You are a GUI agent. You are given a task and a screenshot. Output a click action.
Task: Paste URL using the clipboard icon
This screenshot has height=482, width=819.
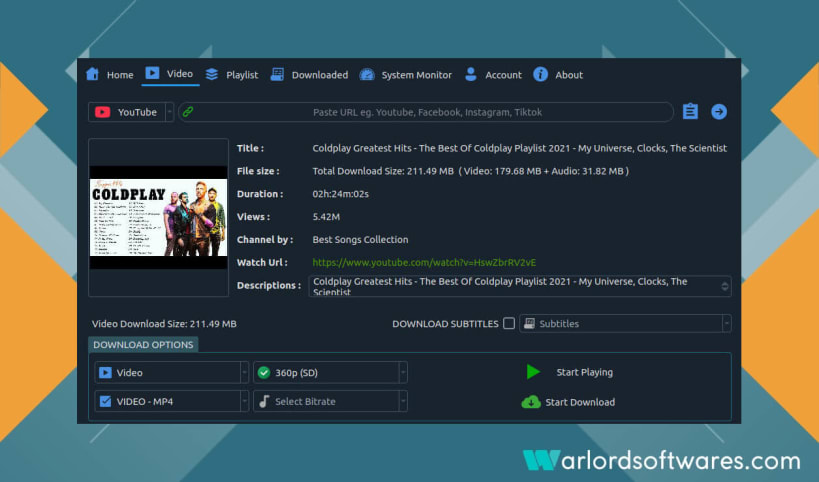[x=690, y=111]
